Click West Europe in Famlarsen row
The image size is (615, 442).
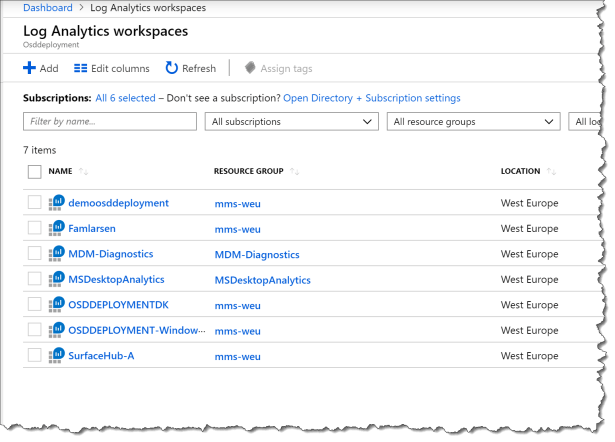529,229
